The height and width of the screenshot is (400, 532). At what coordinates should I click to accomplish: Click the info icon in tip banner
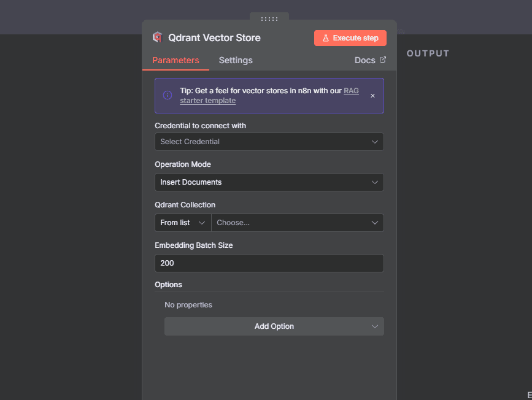coord(168,95)
